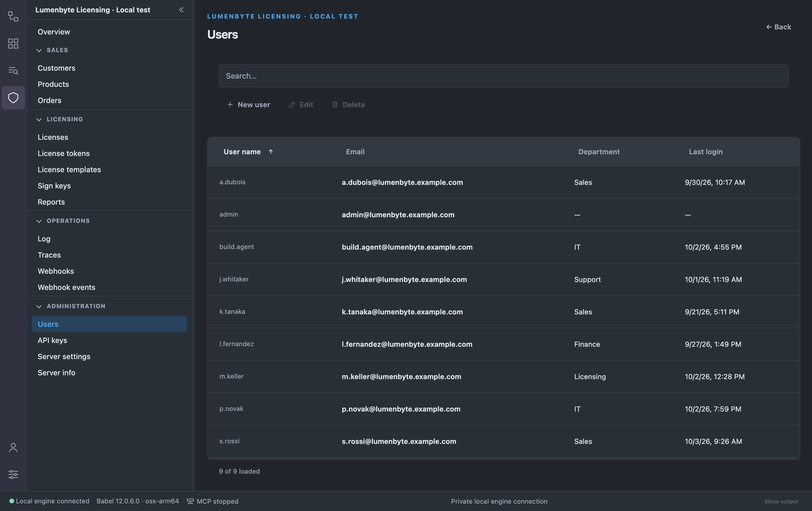Open Overview in the sidebar
Viewport: 812px width, 511px height.
click(x=54, y=32)
